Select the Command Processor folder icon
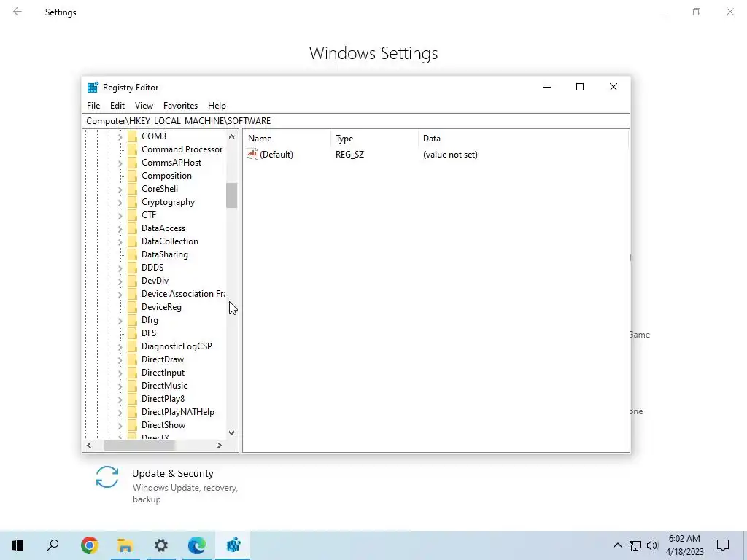This screenshot has width=747, height=560. 133,149
